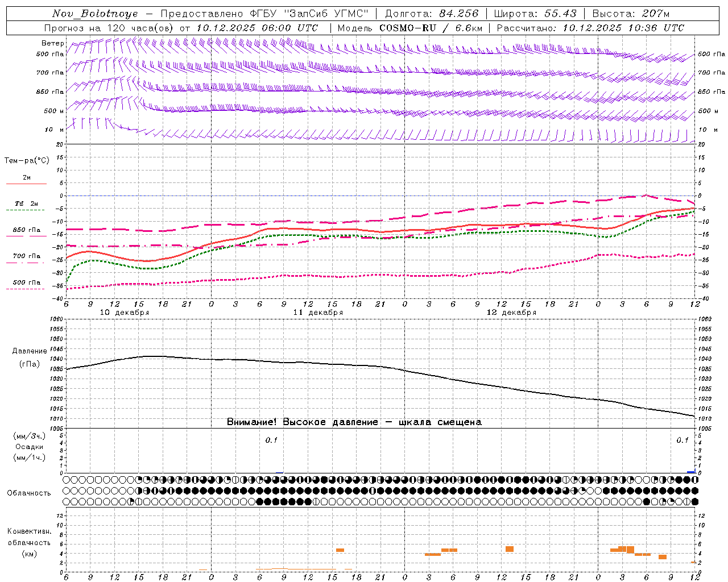Click the 11 декабря date label
This screenshot has height=582, width=728.
[318, 313]
